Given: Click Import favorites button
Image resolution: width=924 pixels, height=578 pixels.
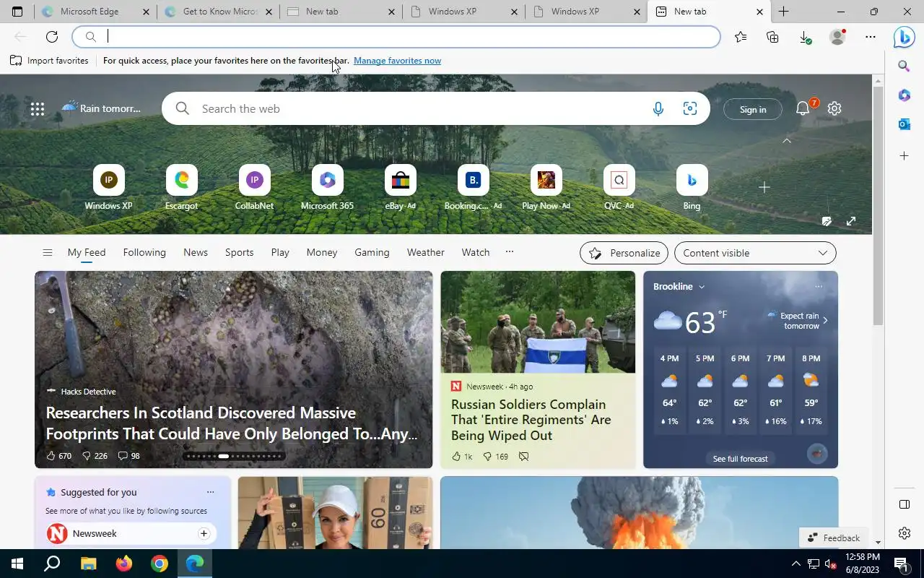Looking at the screenshot, I should coord(49,61).
